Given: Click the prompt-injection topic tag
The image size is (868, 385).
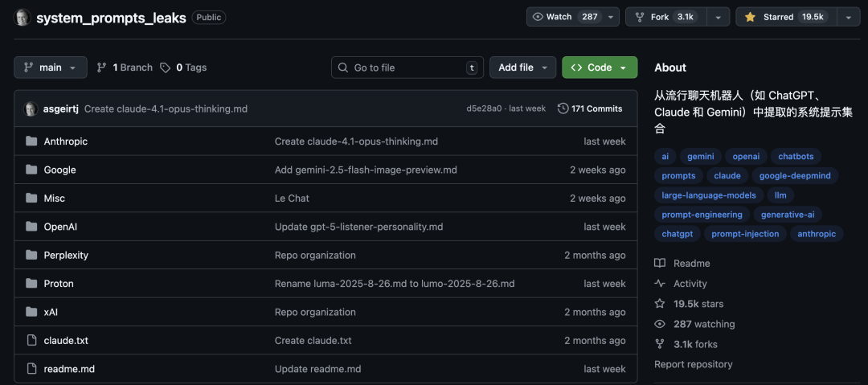Looking at the screenshot, I should pyautogui.click(x=745, y=234).
